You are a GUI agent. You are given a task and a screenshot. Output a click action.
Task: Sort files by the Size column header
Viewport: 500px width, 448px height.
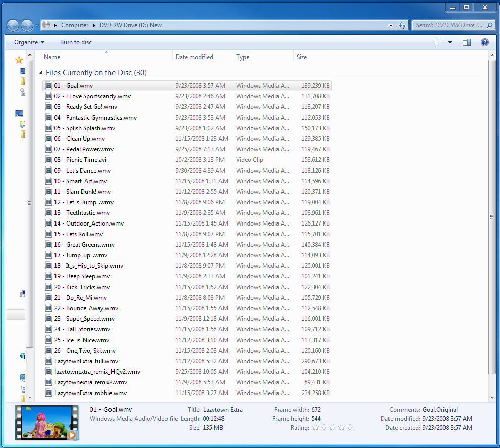point(302,57)
